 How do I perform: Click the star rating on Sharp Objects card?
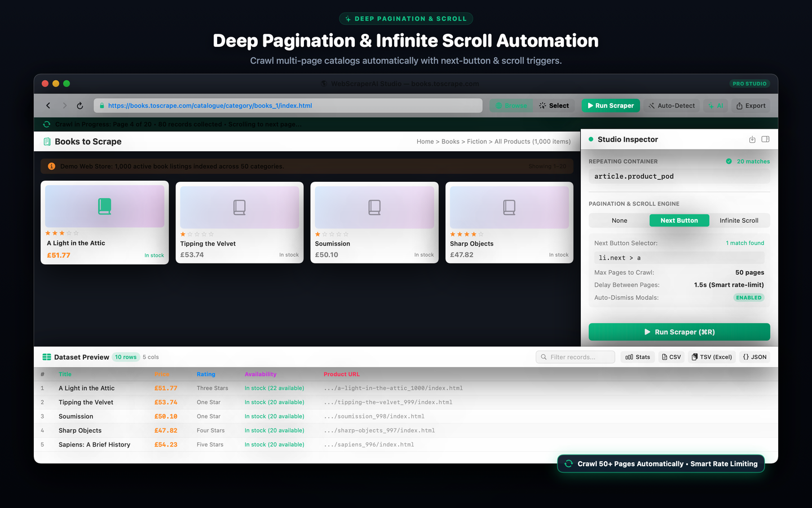tap(467, 234)
